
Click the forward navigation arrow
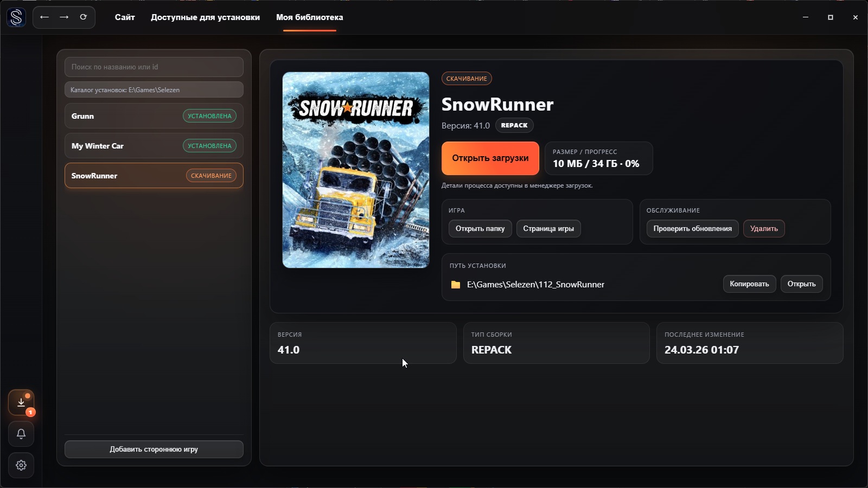click(65, 17)
